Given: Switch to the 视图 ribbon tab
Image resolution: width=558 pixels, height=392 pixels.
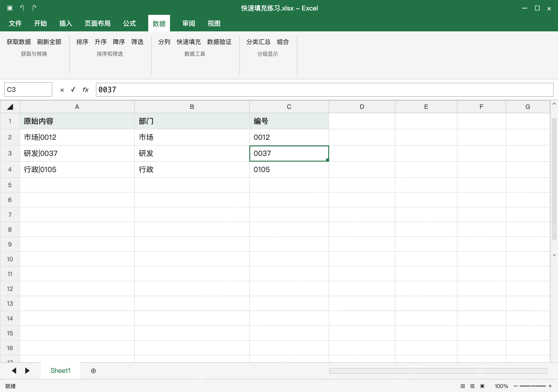Looking at the screenshot, I should click(x=214, y=24).
